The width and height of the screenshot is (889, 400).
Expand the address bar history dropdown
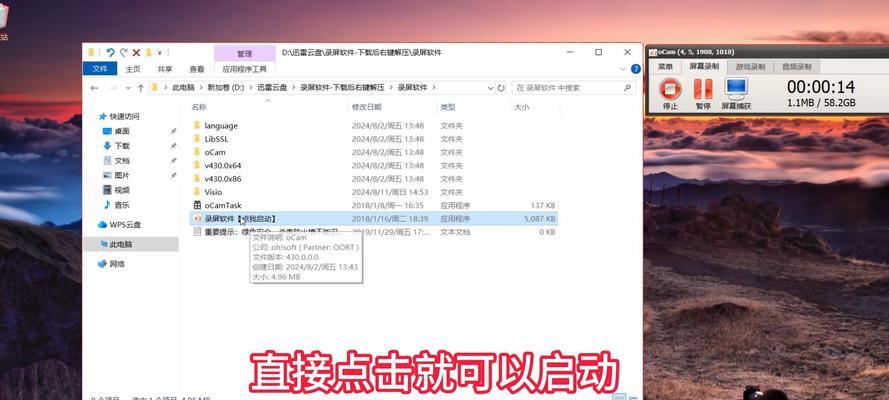click(490, 88)
